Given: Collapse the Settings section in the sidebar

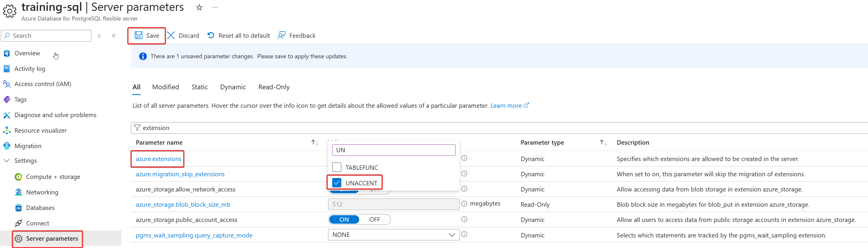Looking at the screenshot, I should (7, 161).
